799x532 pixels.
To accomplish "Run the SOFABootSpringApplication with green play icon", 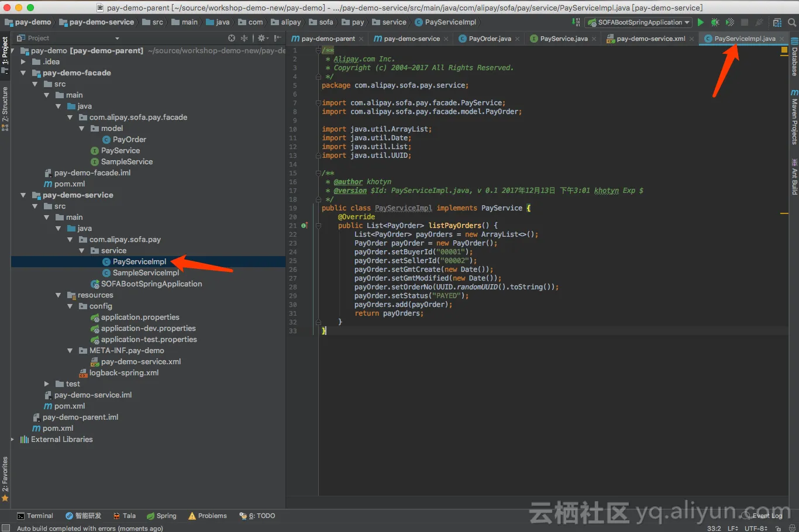I will click(x=701, y=22).
